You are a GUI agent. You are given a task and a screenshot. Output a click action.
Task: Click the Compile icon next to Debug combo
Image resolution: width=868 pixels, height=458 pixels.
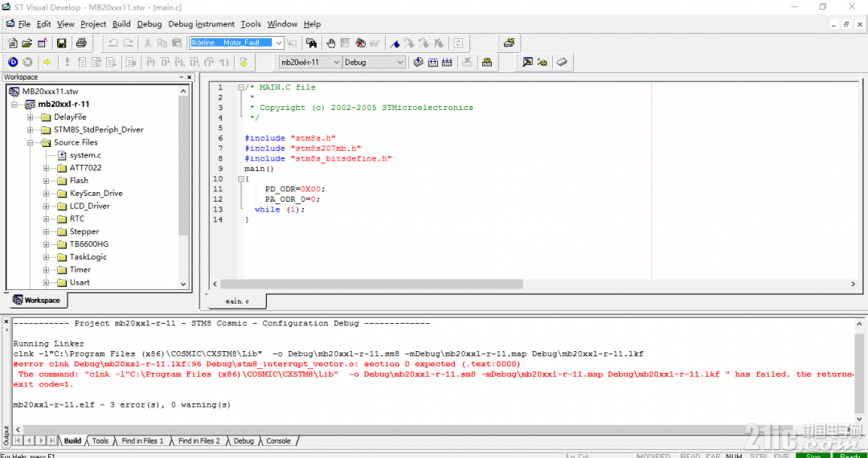tap(419, 62)
